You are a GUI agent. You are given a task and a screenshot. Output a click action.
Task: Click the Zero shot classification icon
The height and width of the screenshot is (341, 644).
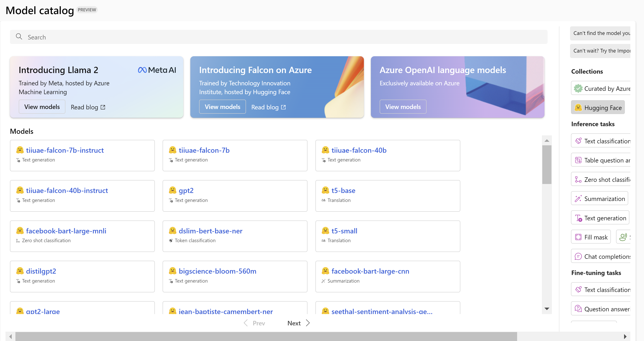[x=578, y=180]
